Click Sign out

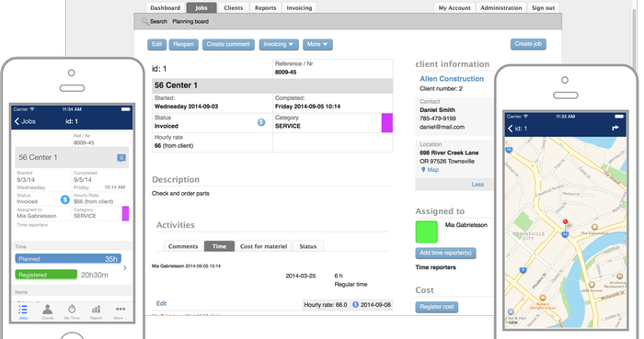tap(543, 7)
